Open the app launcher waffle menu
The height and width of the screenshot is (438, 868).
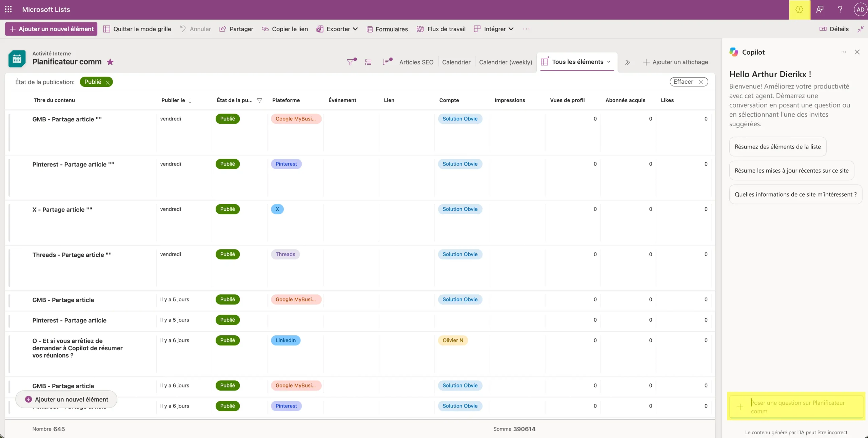tap(8, 9)
